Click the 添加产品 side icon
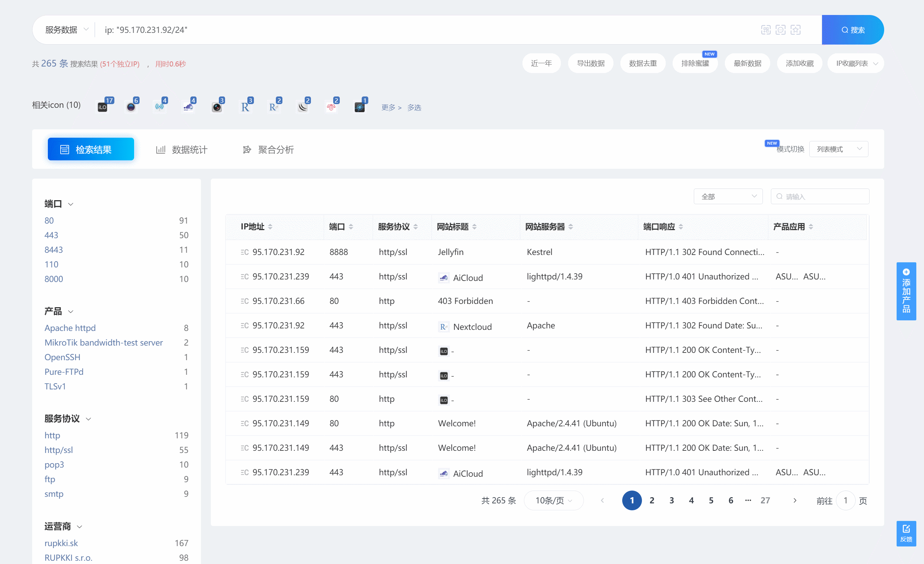The width and height of the screenshot is (924, 564). click(x=906, y=291)
